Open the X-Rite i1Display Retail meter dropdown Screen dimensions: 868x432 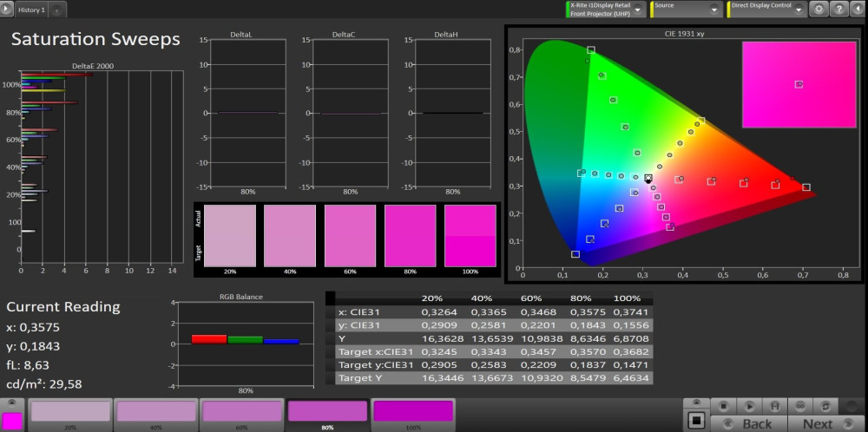[639, 10]
